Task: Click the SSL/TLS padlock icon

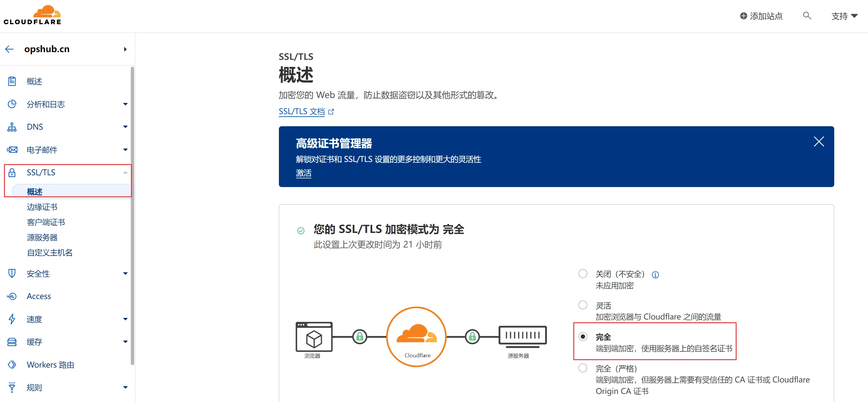Action: 12,172
